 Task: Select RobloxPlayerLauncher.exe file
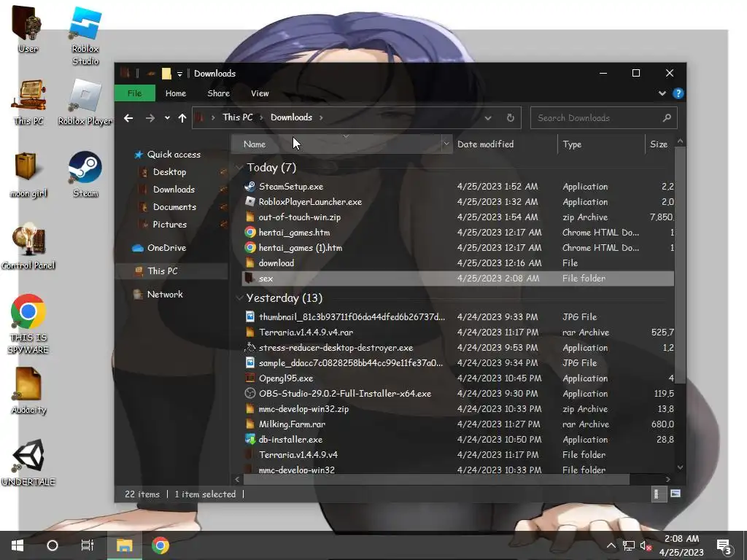(x=310, y=202)
